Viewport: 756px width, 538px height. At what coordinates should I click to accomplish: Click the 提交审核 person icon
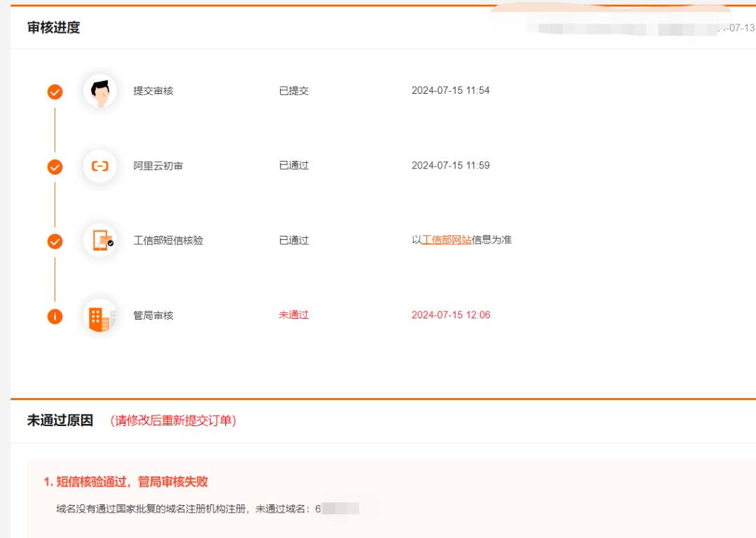(101, 90)
